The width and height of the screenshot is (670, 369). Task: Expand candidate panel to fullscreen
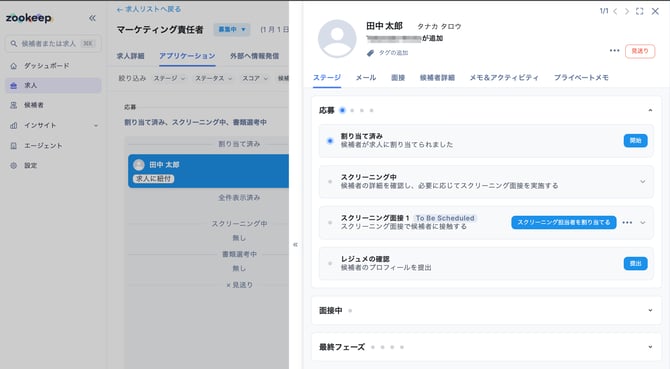click(640, 11)
